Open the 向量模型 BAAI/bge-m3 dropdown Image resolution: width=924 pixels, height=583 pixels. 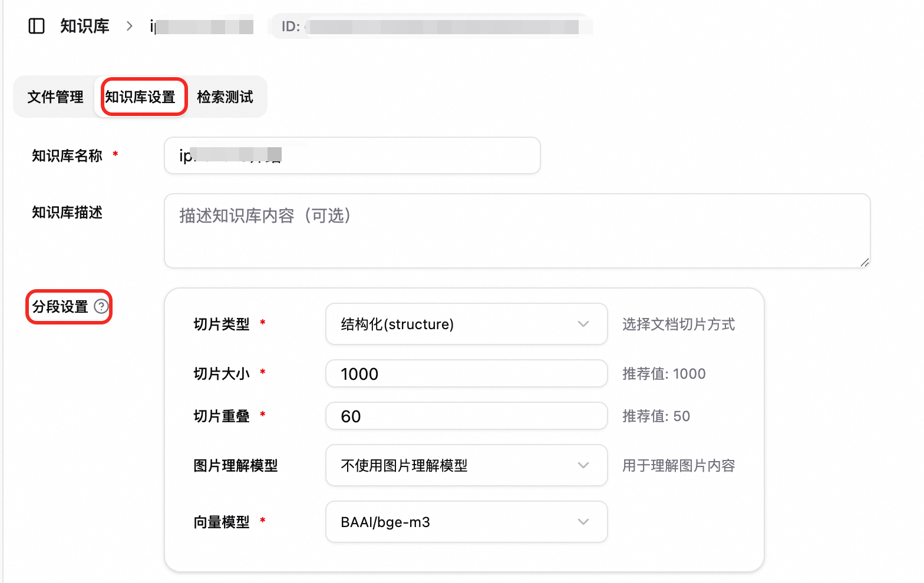point(466,522)
